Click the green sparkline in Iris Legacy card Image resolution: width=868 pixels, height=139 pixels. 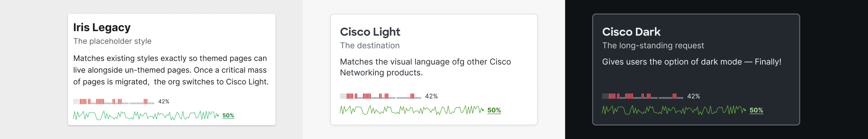146,115
